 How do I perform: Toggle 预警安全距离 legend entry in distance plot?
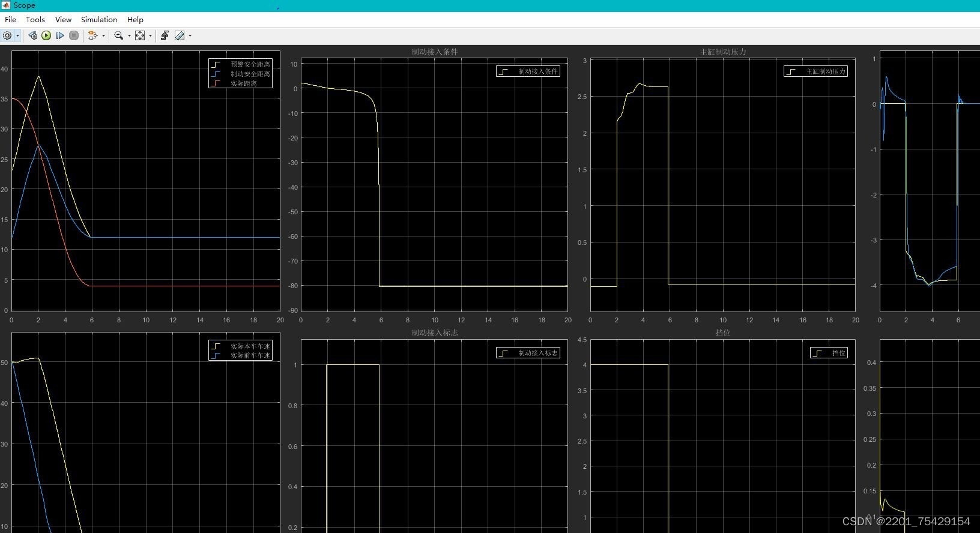[x=241, y=64]
